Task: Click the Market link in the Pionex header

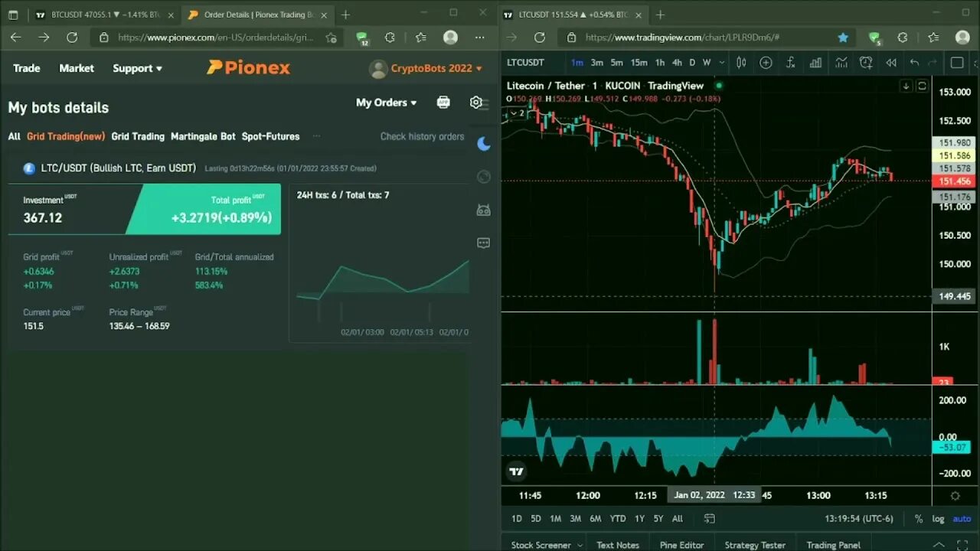Action: [77, 68]
